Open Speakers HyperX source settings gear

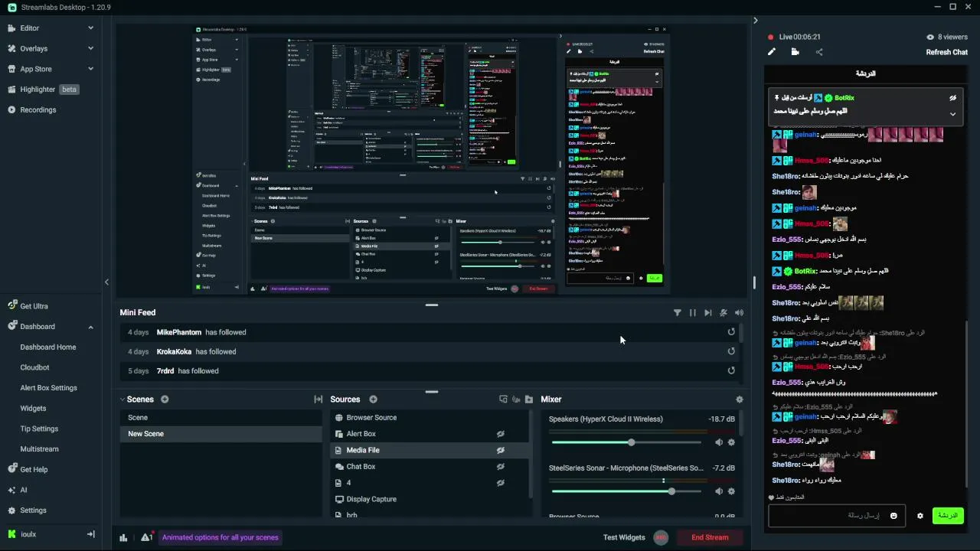[x=731, y=442]
